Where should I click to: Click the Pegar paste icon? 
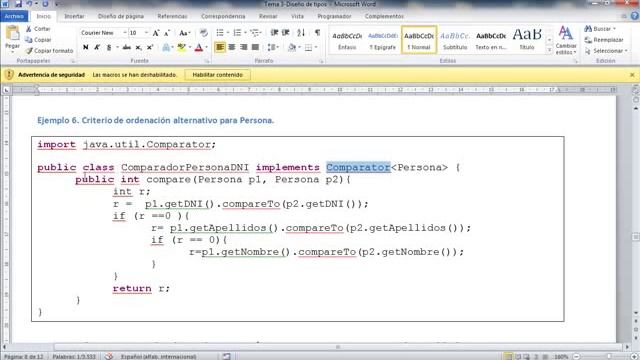(12, 33)
